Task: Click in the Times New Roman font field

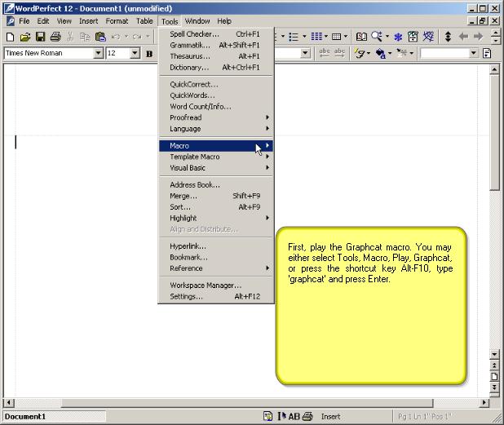Action: [x=49, y=53]
